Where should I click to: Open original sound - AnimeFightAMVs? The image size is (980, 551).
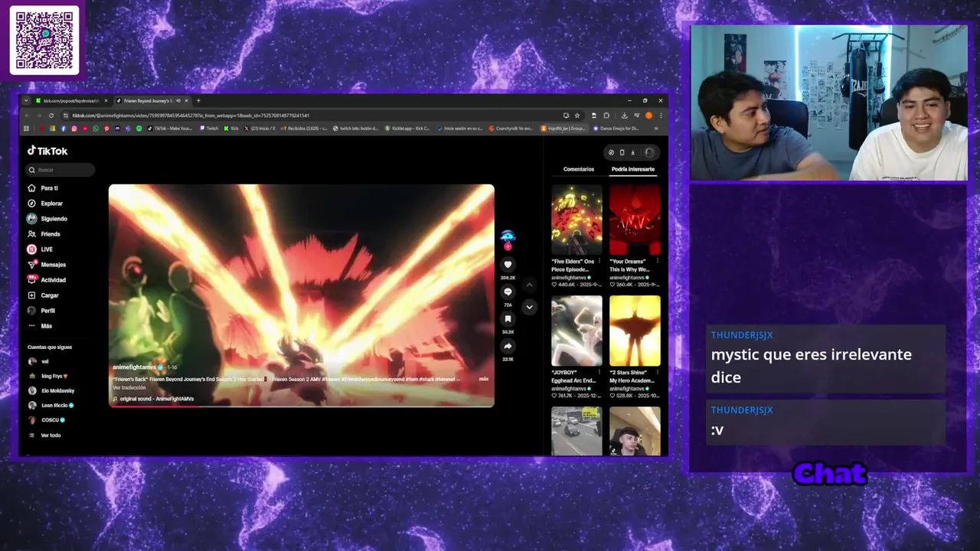click(x=153, y=399)
